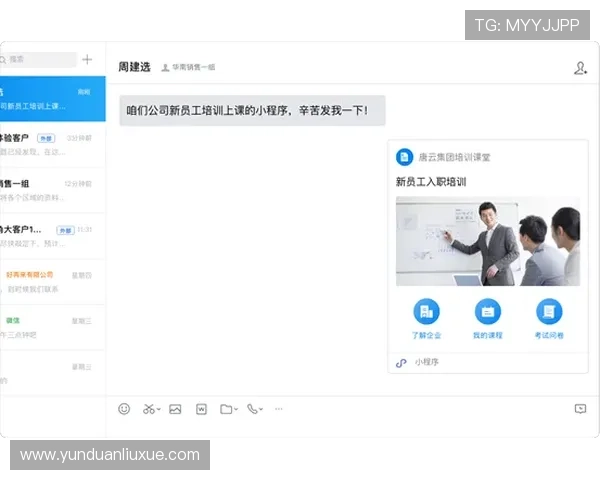Open 我的课程 icon in the card

tap(488, 311)
